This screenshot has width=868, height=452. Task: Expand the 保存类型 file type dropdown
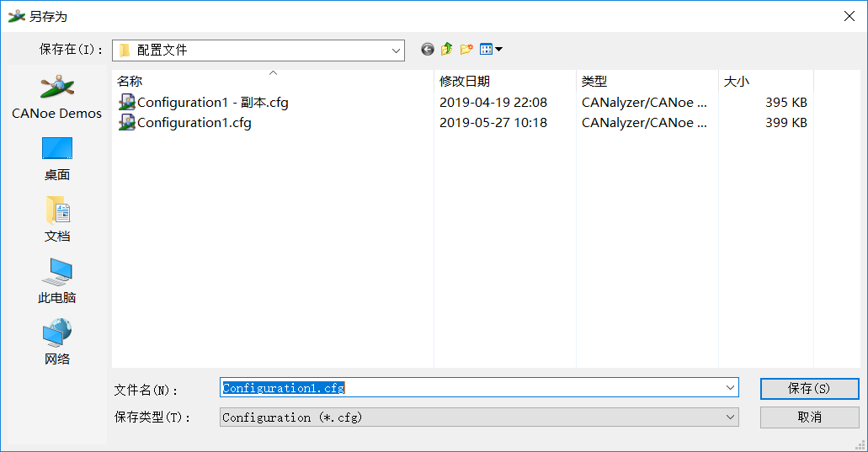[730, 417]
